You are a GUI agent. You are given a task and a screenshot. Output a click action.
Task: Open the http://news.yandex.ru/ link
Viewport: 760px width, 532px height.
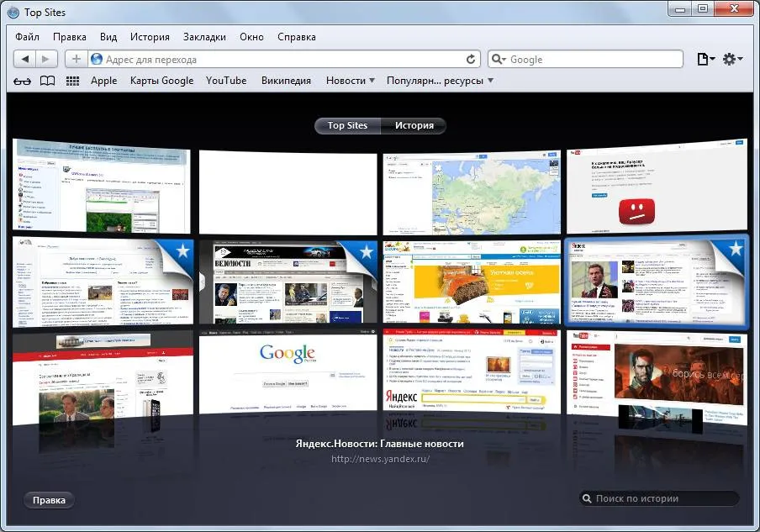point(381,459)
